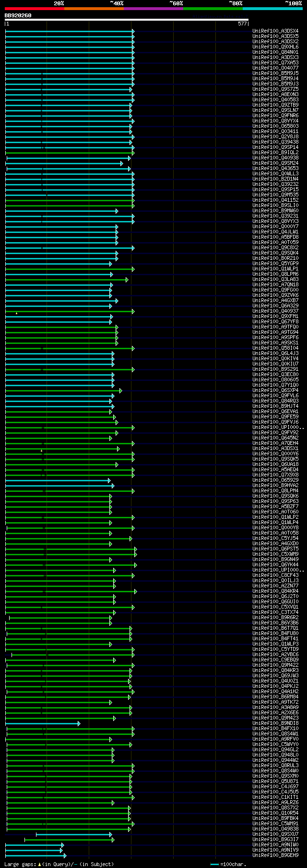Screen dimensions: 307x868
Task: Select the UniRef100_A7QN18 label
Action: (275, 285)
